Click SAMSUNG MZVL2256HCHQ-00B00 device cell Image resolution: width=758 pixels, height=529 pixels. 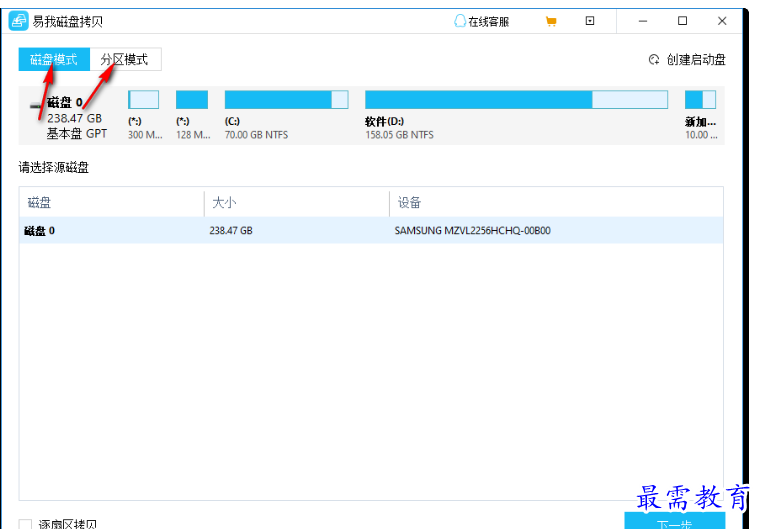pos(472,231)
